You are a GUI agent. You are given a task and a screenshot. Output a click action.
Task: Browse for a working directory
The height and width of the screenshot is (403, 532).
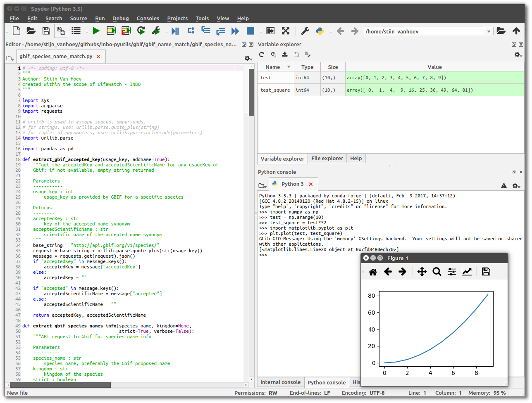point(501,31)
